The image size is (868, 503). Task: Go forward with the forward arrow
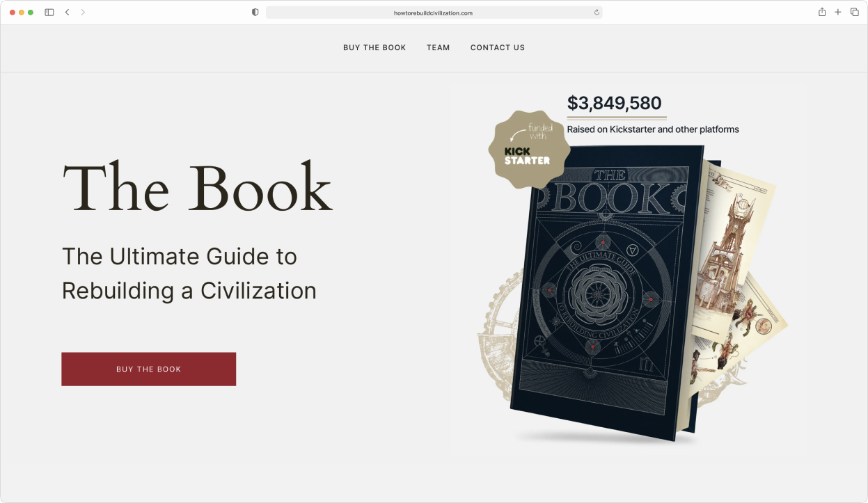[x=83, y=13]
